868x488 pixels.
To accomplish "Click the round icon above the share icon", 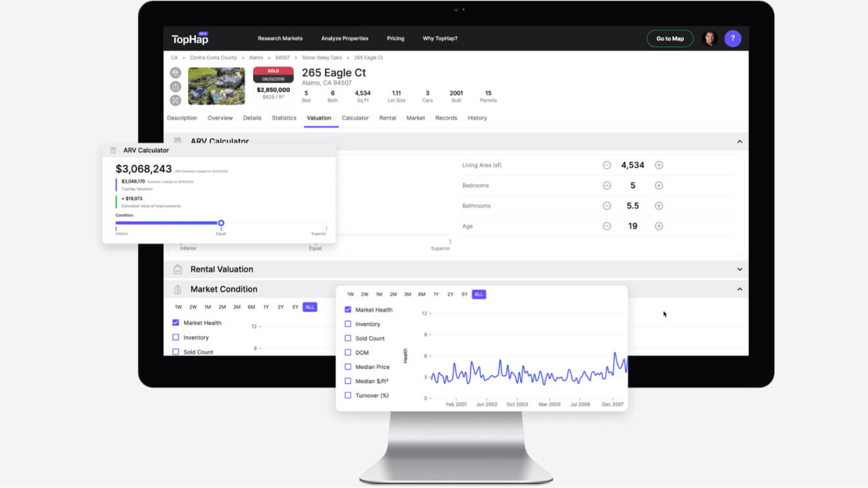I will pyautogui.click(x=176, y=72).
